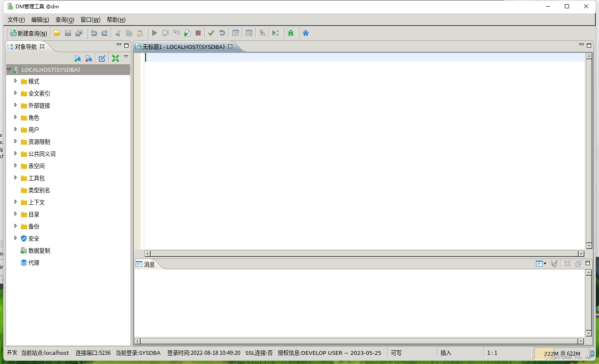Select the 数据复制 tree item
This screenshot has width=599, height=364.
point(39,251)
